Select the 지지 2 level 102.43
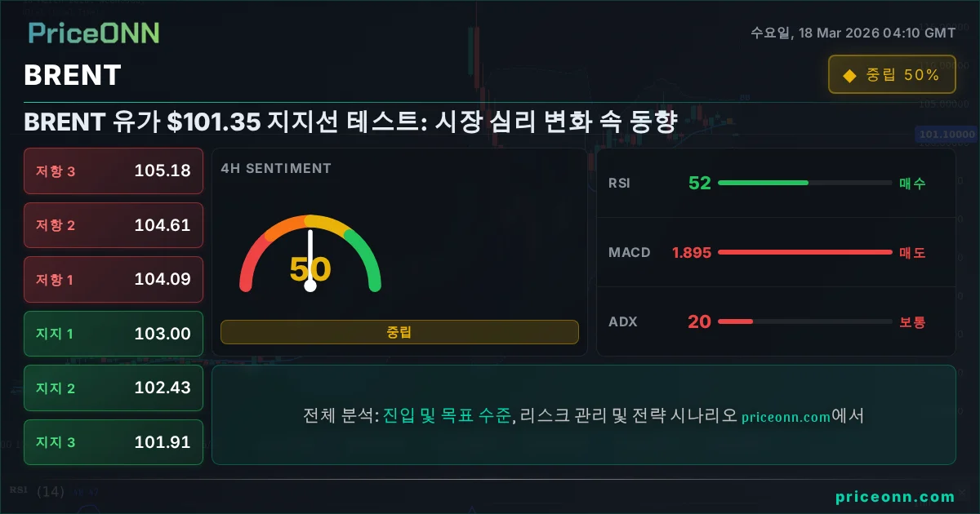The height and width of the screenshot is (514, 980). click(x=114, y=388)
